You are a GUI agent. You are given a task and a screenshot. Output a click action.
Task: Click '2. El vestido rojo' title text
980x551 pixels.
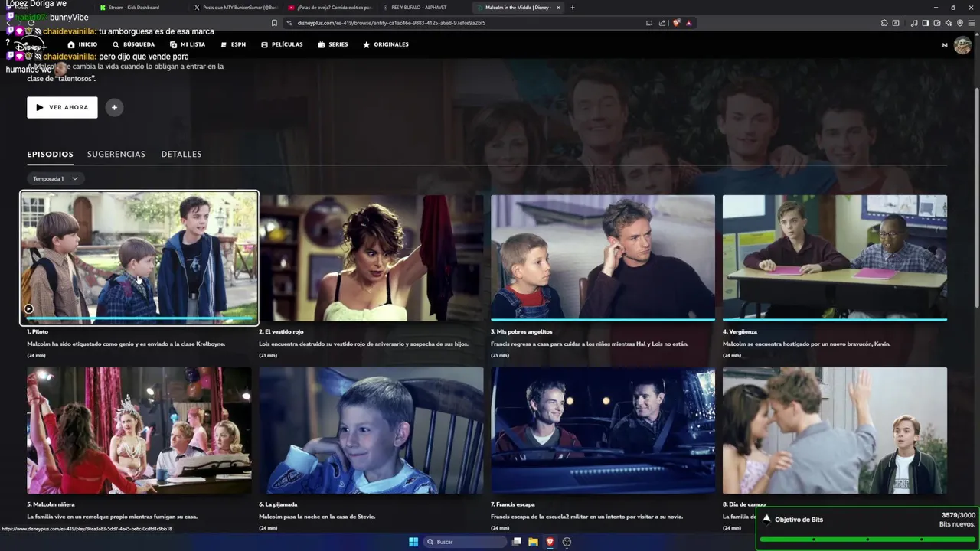tap(281, 332)
